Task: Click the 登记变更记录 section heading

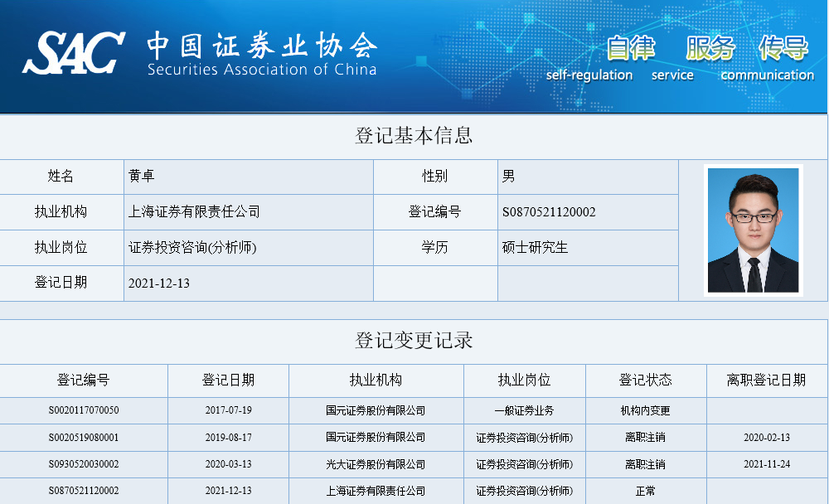Action: click(414, 340)
